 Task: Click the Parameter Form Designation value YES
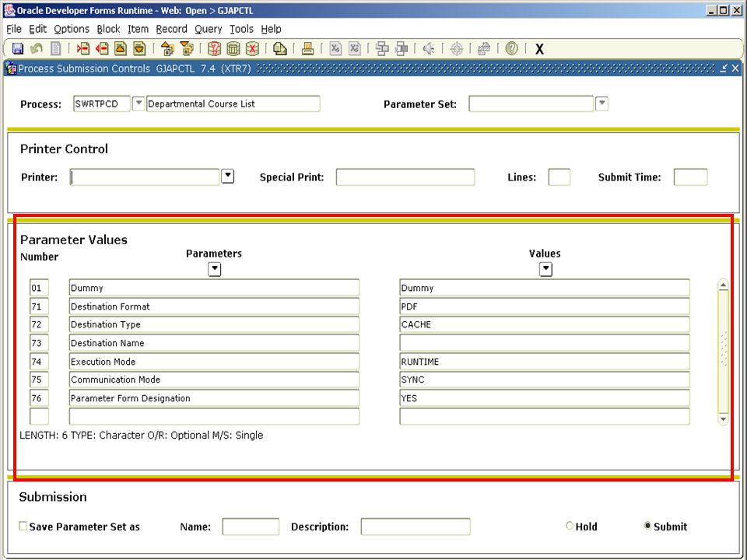click(545, 398)
